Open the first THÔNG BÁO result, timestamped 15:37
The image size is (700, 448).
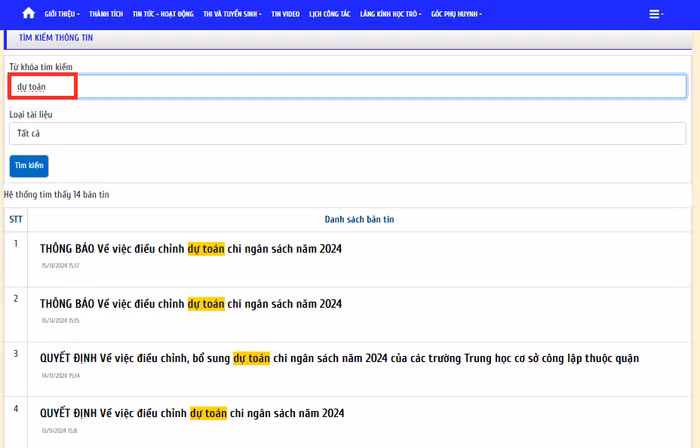(x=191, y=248)
